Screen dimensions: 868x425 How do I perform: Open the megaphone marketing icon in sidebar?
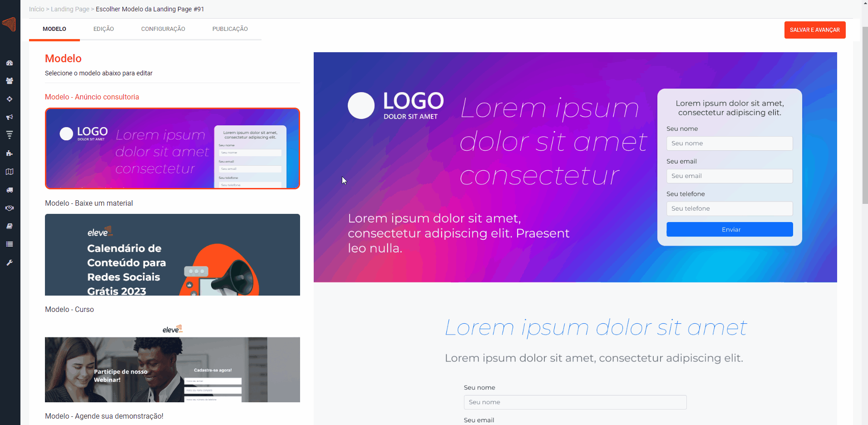point(10,117)
